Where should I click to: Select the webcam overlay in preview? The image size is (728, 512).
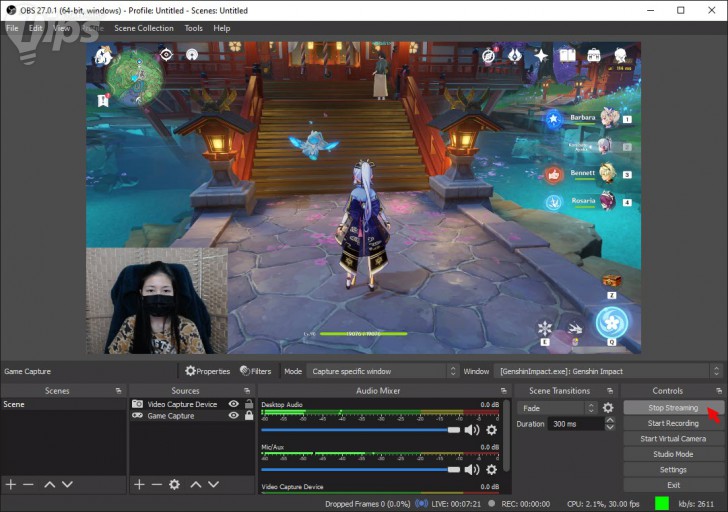157,301
